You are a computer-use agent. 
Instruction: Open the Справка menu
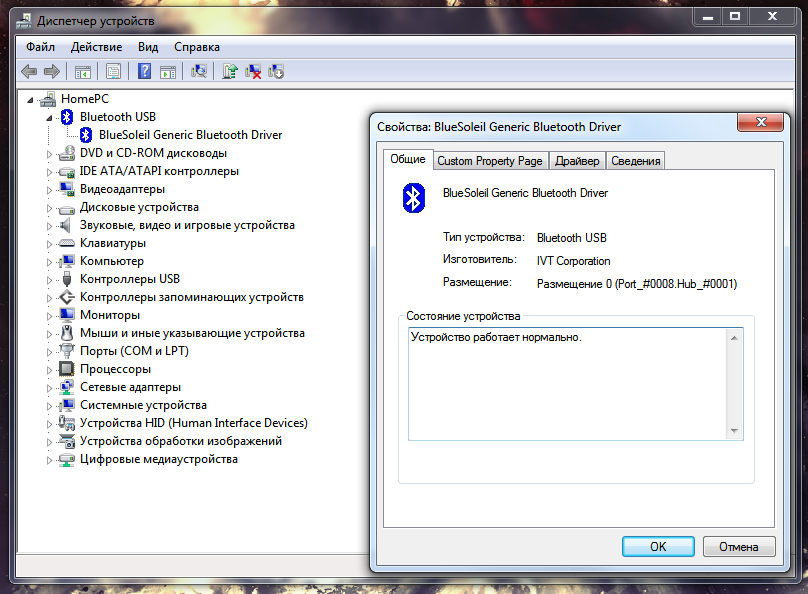point(197,47)
